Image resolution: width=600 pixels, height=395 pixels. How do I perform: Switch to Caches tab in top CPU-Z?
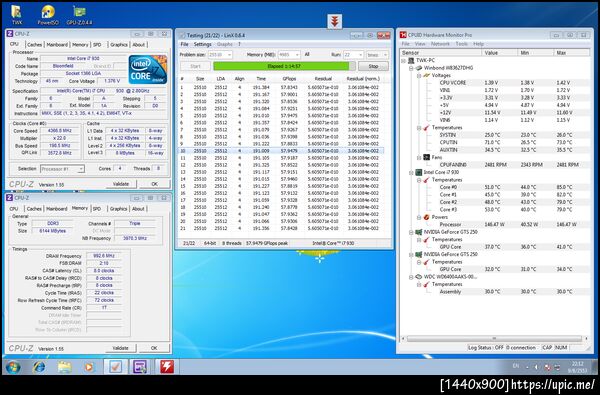click(x=34, y=45)
